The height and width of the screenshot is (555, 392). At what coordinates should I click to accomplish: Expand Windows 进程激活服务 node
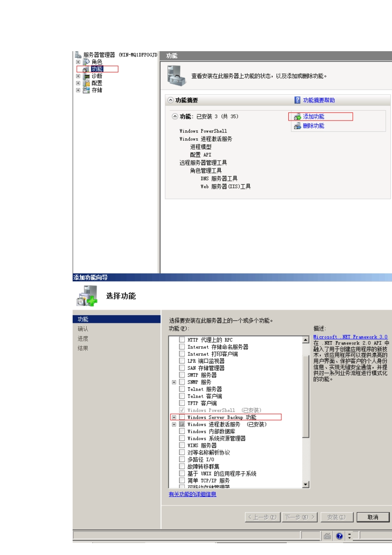[x=174, y=425]
